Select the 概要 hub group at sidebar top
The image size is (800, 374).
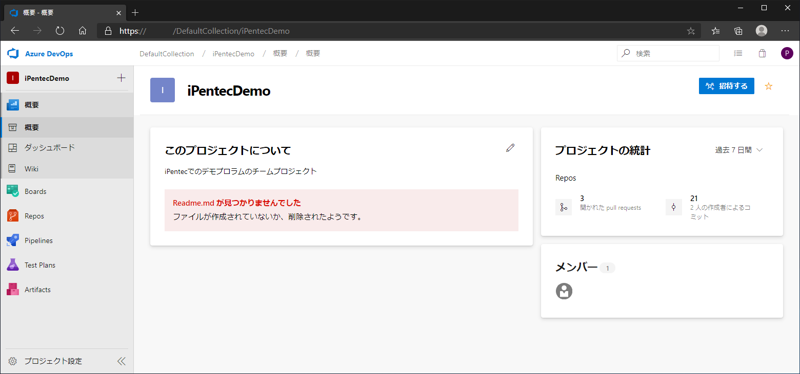(x=67, y=105)
